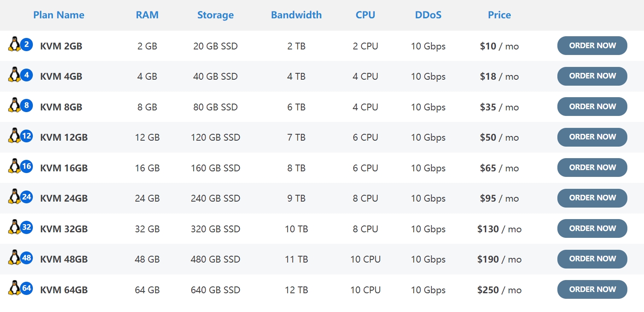
Task: Order the KVM 2GB plan
Action: [x=592, y=46]
